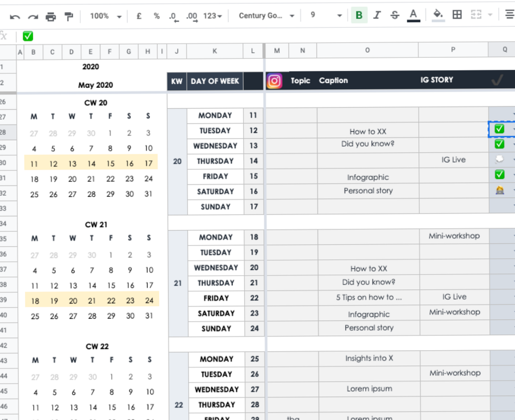The image size is (515, 420).
Task: Redo the last action
Action: tap(33, 16)
